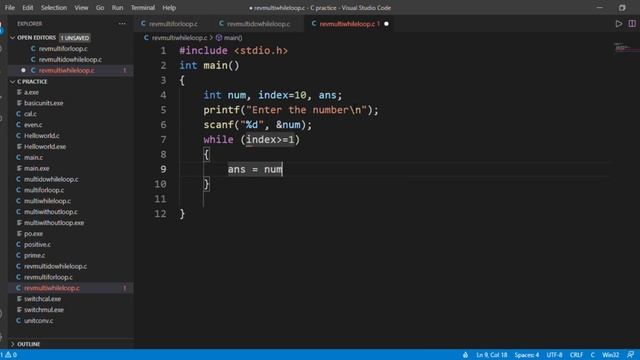The width and height of the screenshot is (640, 360).
Task: Switch to revmultidowhileloop.c editor tab
Action: click(x=258, y=24)
